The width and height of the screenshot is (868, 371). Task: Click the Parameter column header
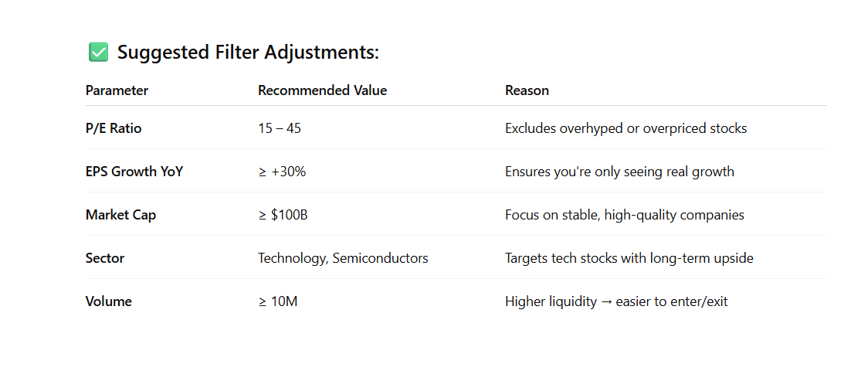[117, 90]
